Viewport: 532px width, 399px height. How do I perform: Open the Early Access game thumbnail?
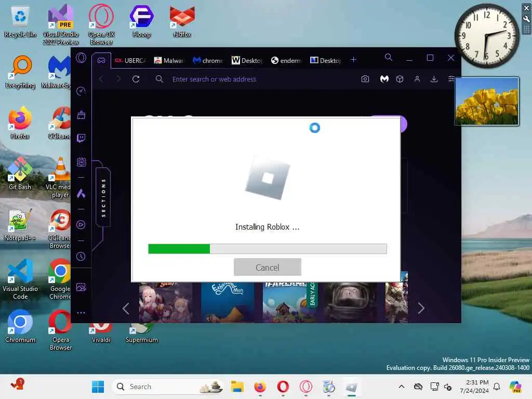[290, 302]
